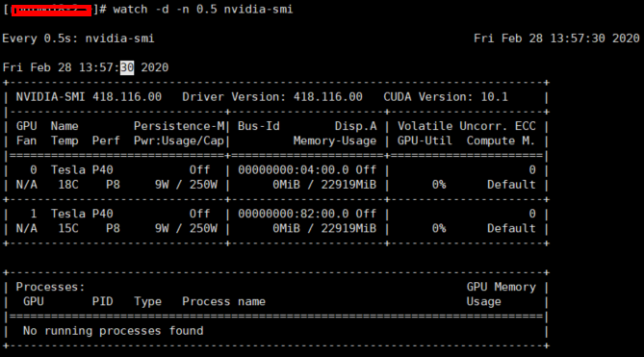Click the 'Volatile Uncorr. ECC' header

point(467,126)
